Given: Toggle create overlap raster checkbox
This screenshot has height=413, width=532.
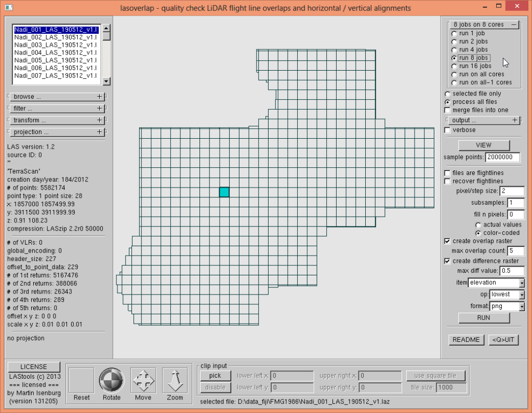Looking at the screenshot, I should click(447, 241).
